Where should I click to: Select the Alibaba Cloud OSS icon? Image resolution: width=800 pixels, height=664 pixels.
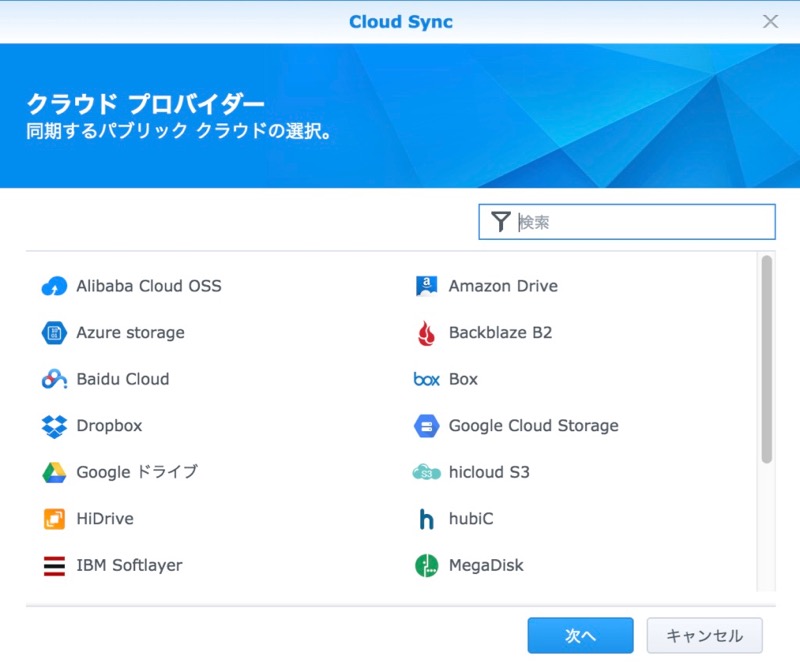54,286
